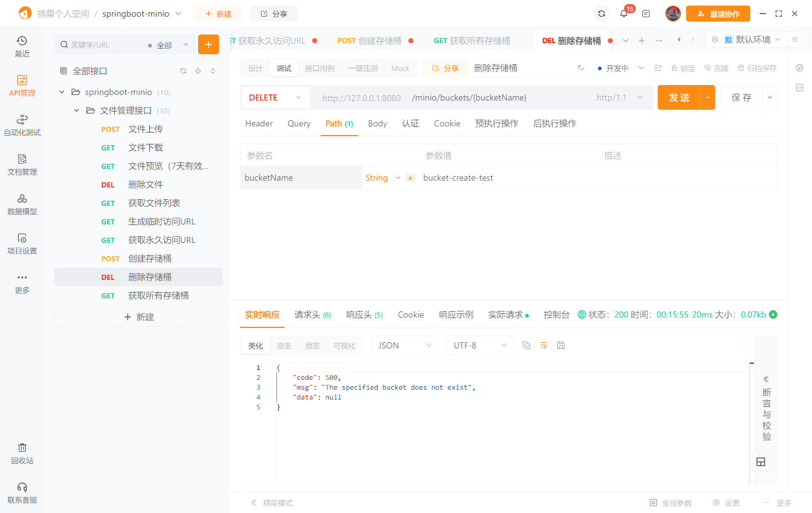Switch response view to 预览

click(x=312, y=345)
